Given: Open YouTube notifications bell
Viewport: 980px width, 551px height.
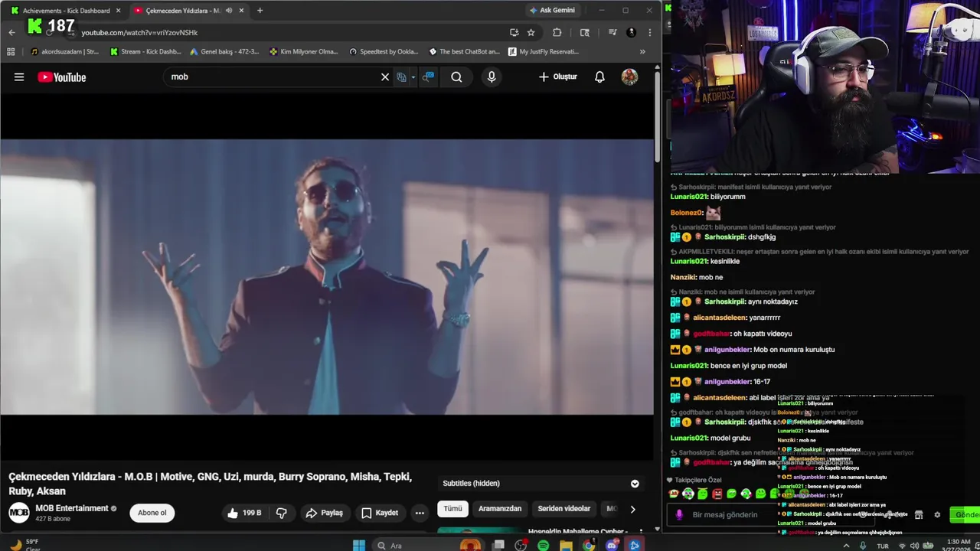Looking at the screenshot, I should coord(600,77).
